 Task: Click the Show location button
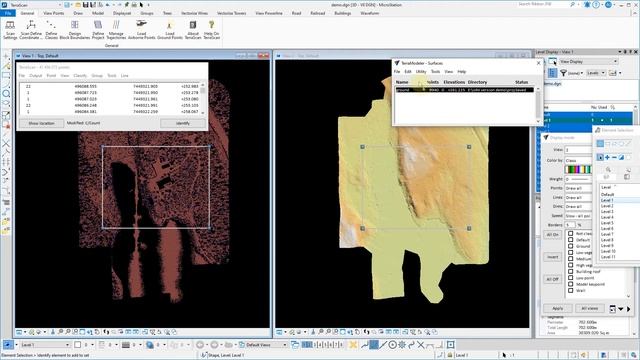(42, 123)
